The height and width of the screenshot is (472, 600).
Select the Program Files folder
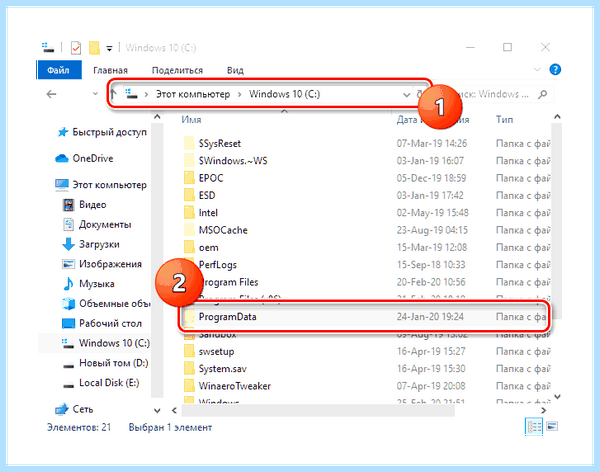(x=228, y=283)
